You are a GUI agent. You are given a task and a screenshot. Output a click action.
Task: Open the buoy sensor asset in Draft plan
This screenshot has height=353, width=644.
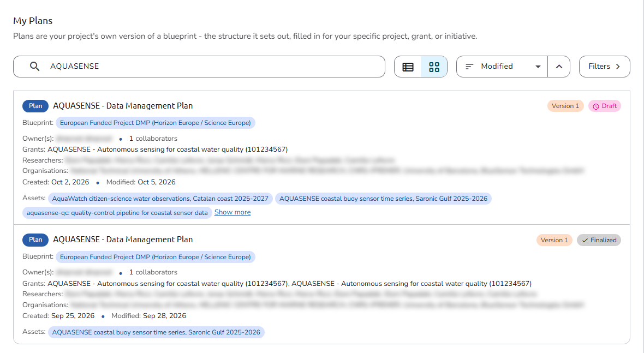pos(383,199)
